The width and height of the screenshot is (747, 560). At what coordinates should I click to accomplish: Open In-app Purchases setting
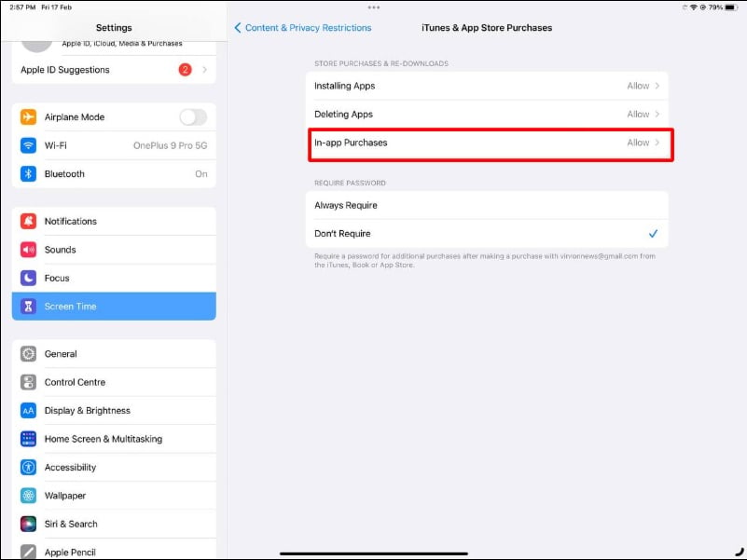[x=487, y=143]
